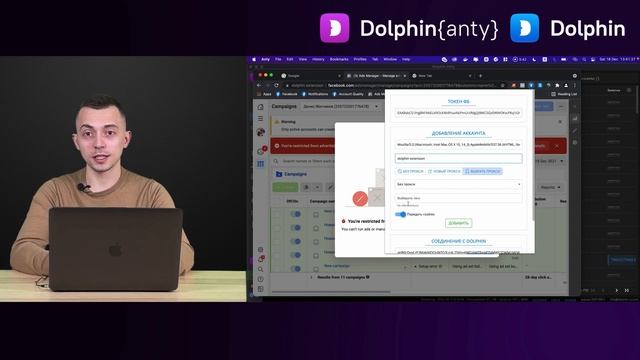Close the red restricted advertising banner
640x360 pixels.
(557, 146)
